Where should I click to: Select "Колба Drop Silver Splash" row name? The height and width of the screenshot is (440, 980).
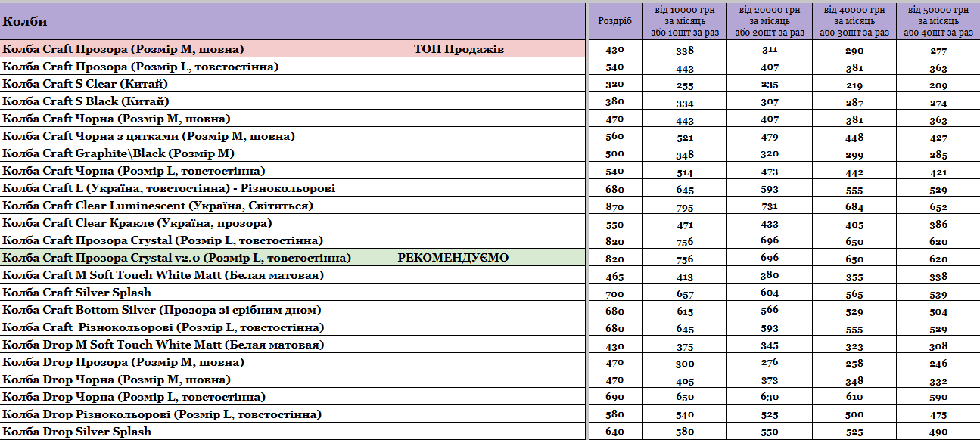pyautogui.click(x=77, y=432)
